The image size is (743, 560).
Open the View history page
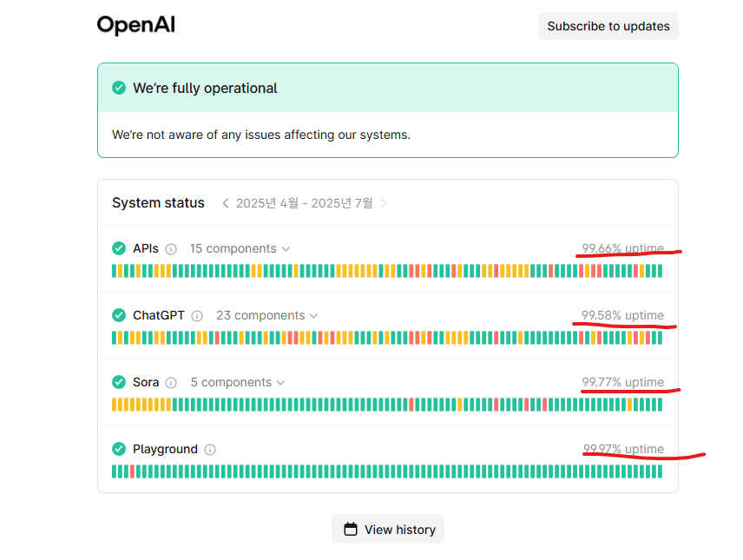point(388,530)
